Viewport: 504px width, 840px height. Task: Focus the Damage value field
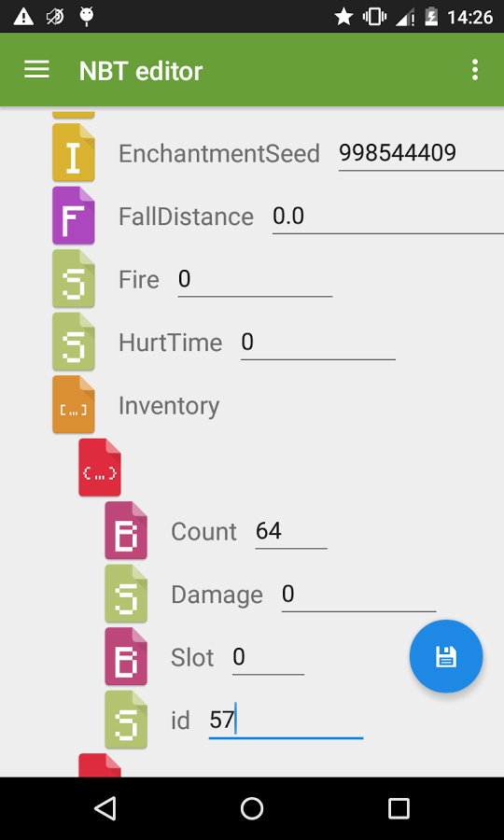point(358,595)
